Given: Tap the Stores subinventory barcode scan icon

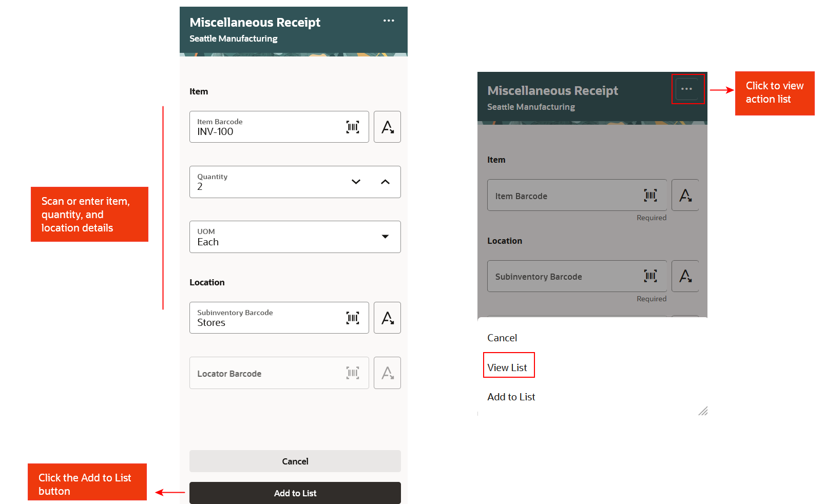Looking at the screenshot, I should point(353,318).
